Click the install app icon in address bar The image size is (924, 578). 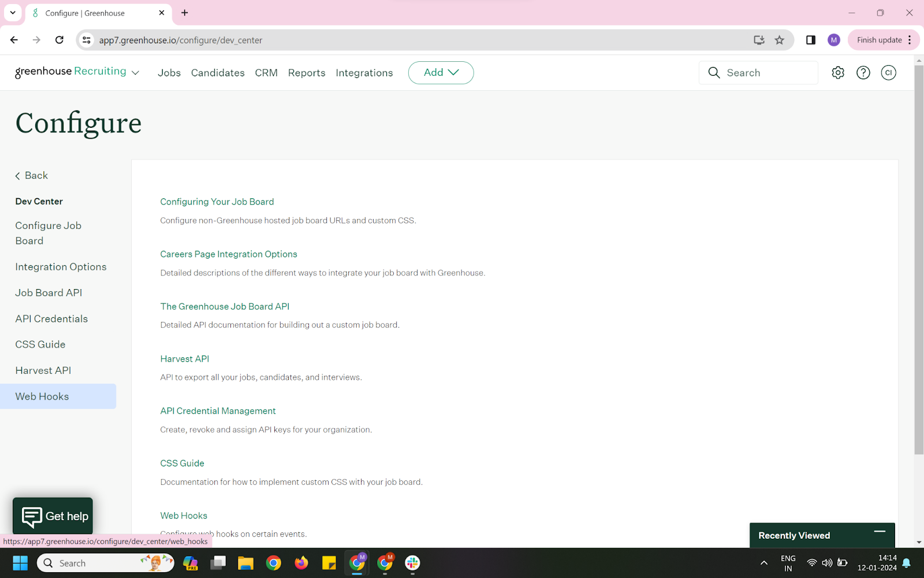coord(759,40)
